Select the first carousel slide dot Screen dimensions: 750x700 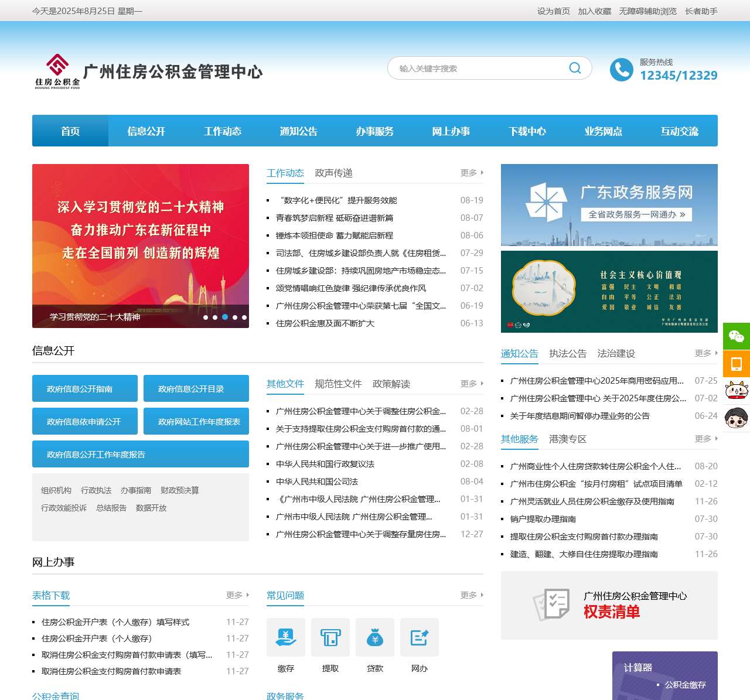point(206,317)
